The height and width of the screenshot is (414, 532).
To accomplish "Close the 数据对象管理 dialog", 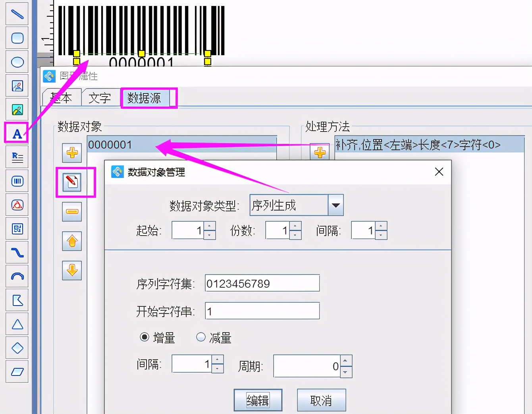I will 439,172.
